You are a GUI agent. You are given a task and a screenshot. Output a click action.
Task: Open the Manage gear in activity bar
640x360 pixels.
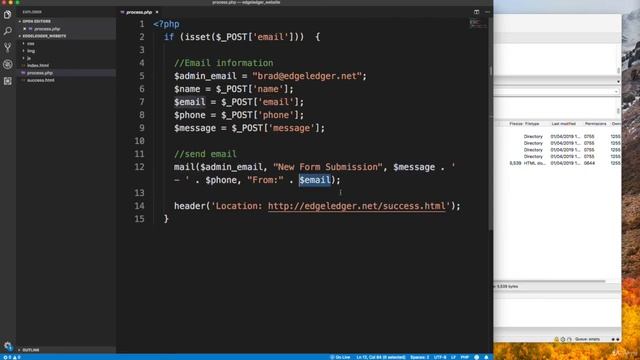click(x=8, y=346)
